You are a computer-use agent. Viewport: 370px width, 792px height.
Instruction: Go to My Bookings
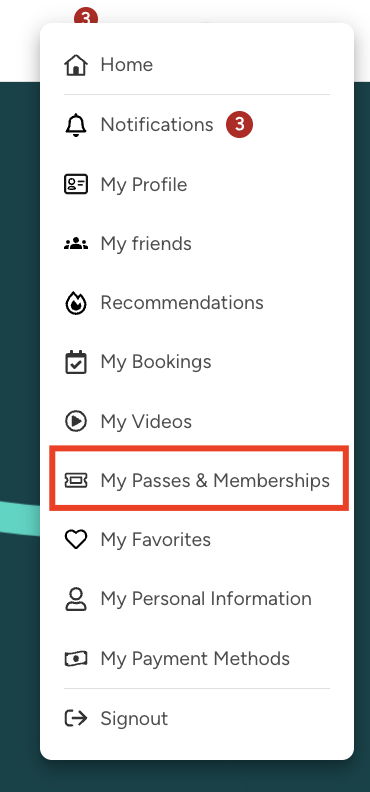point(197,362)
